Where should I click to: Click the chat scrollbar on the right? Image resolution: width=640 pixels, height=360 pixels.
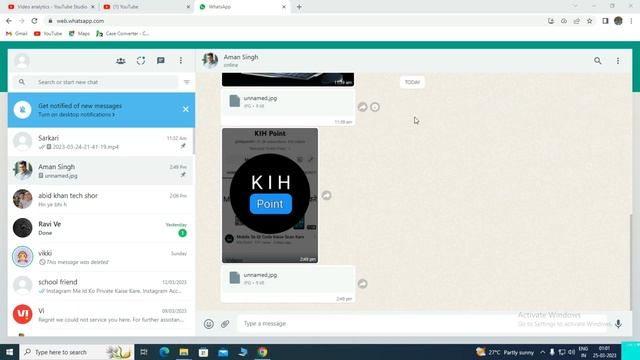pos(631,261)
